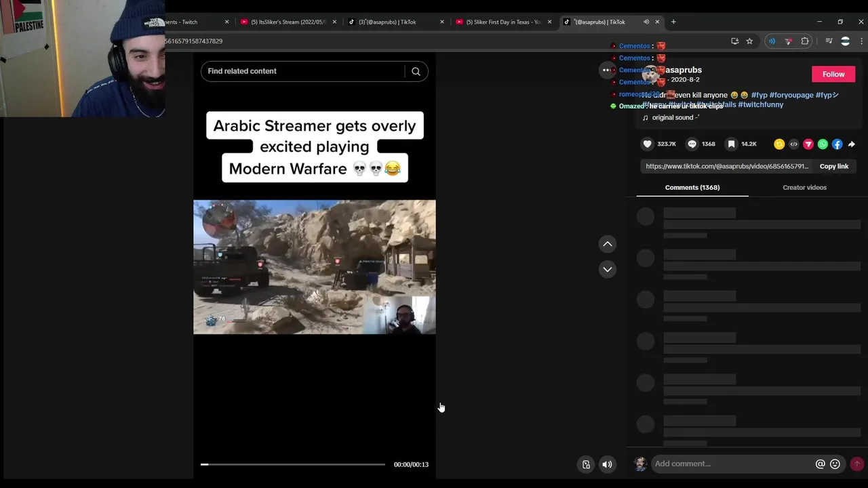The width and height of the screenshot is (868, 488).
Task: Close the Sliker First Day in Texas tab
Action: coord(549,22)
